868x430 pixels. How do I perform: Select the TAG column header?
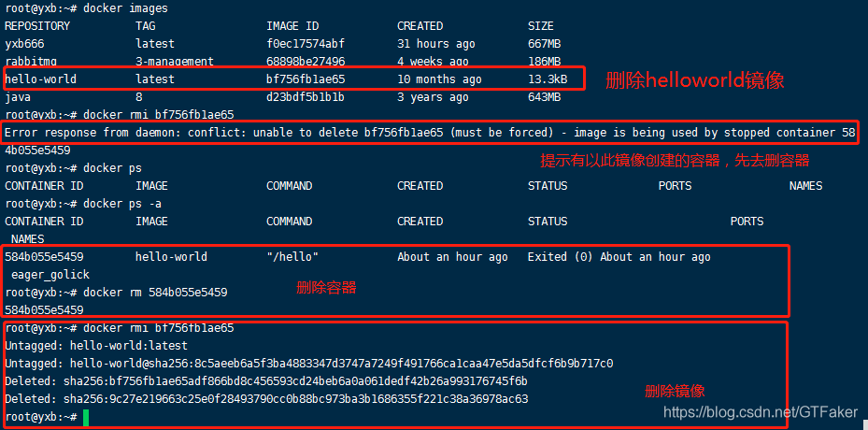click(146, 26)
